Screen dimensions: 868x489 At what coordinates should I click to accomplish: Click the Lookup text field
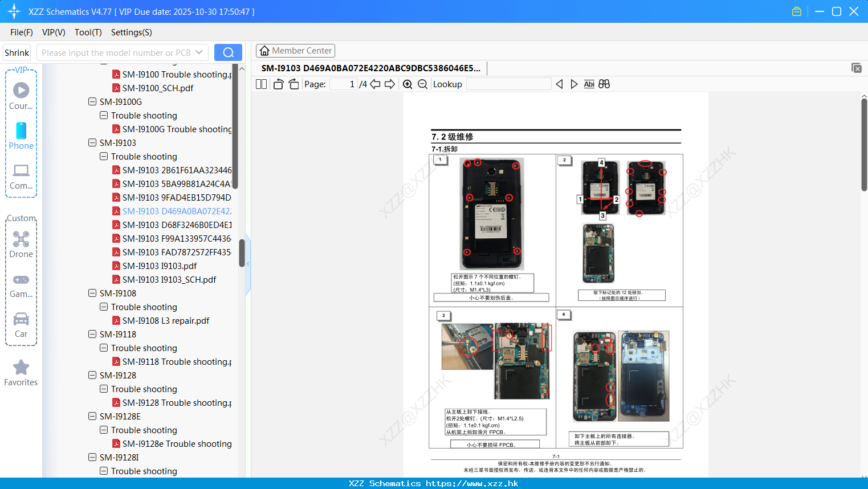509,84
